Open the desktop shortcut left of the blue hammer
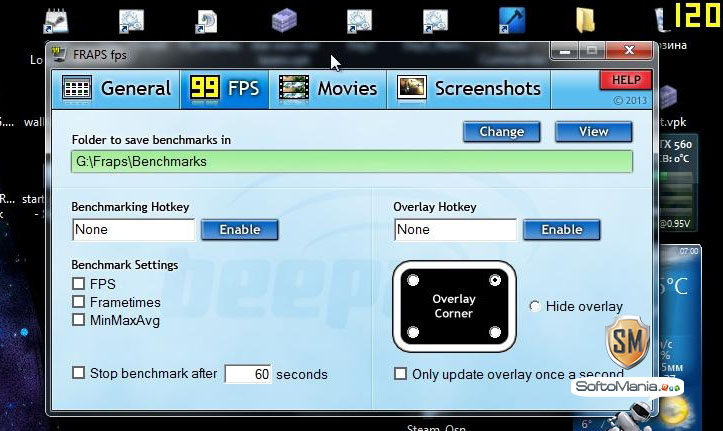This screenshot has height=431, width=723. pos(435,21)
